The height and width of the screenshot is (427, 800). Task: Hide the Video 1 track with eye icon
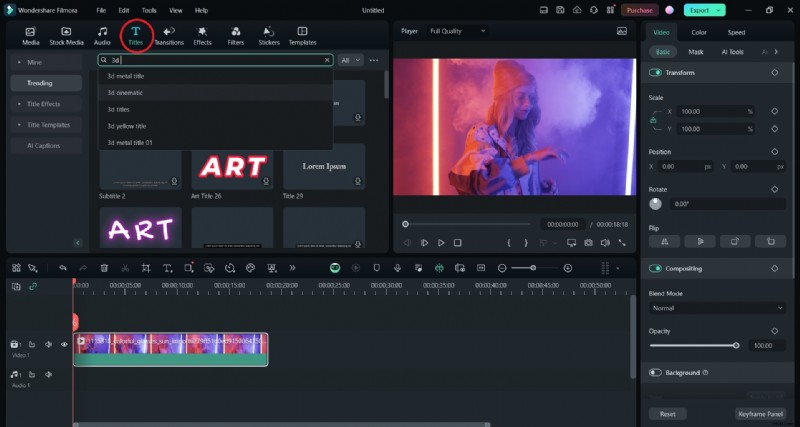[x=64, y=344]
